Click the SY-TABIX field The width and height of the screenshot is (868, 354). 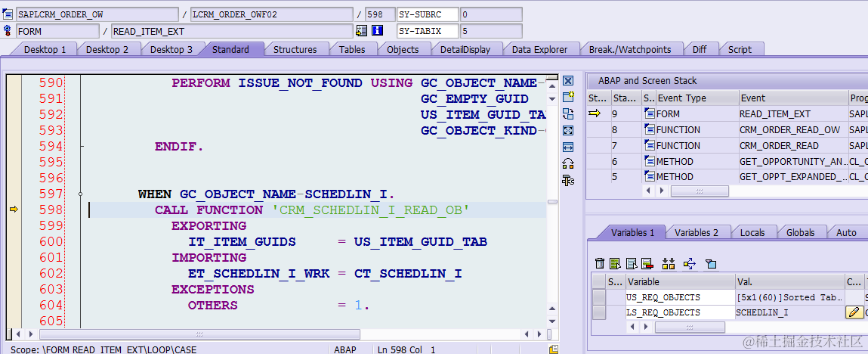[x=428, y=31]
